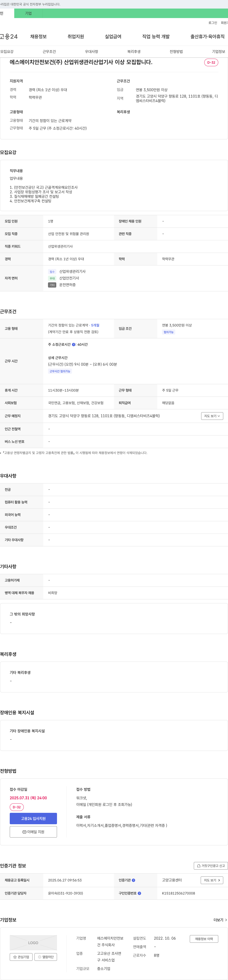Click the 설립연도 value 2022. 10. 06

pos(165,938)
